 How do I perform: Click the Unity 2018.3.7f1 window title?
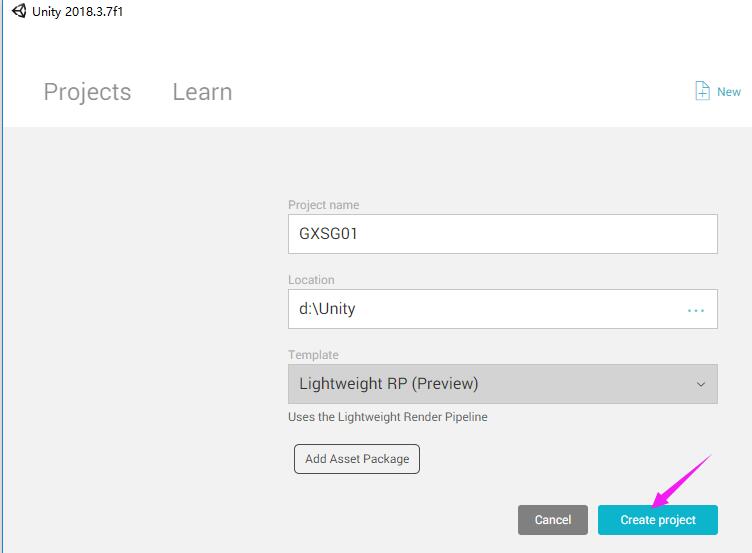(x=78, y=11)
